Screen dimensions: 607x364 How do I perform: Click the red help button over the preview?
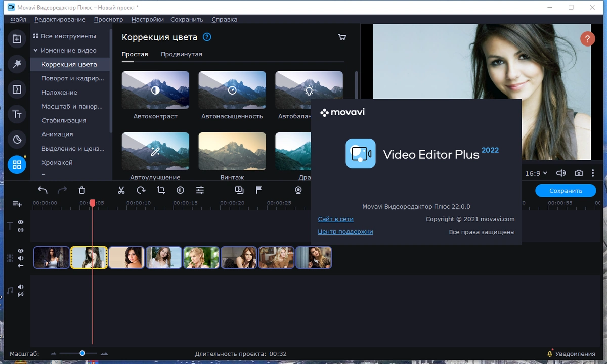point(587,39)
